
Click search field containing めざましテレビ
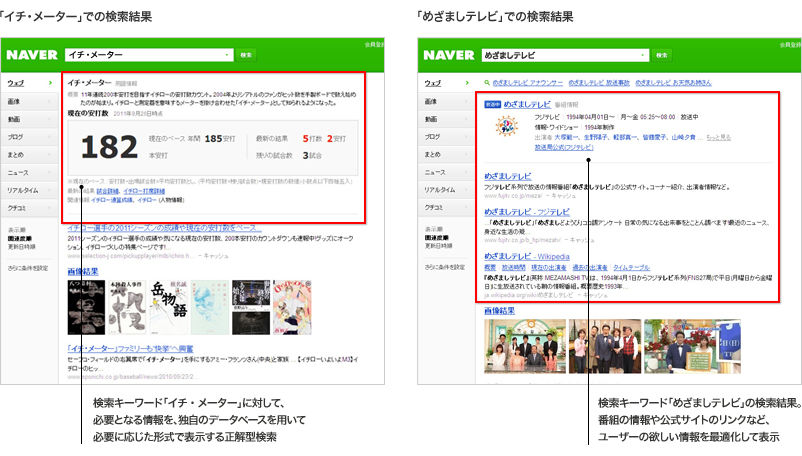click(x=565, y=55)
